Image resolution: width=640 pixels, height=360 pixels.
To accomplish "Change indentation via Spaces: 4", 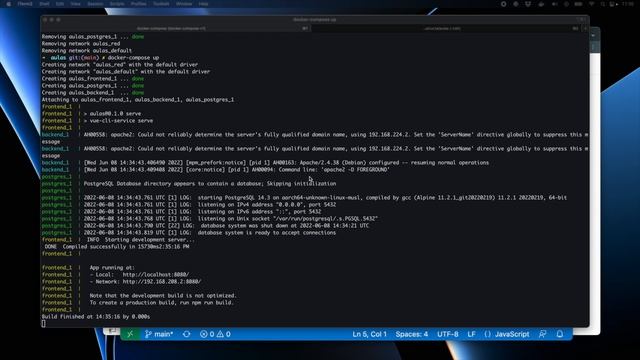I will [411, 334].
